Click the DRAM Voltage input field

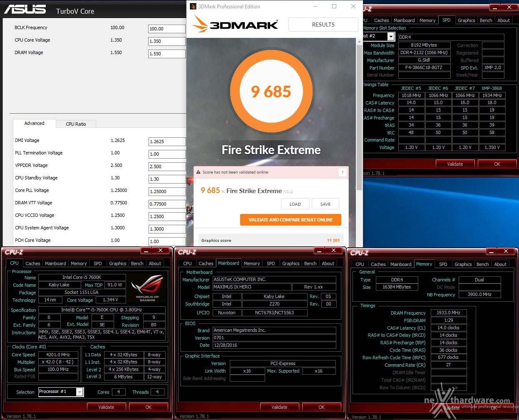point(167,54)
